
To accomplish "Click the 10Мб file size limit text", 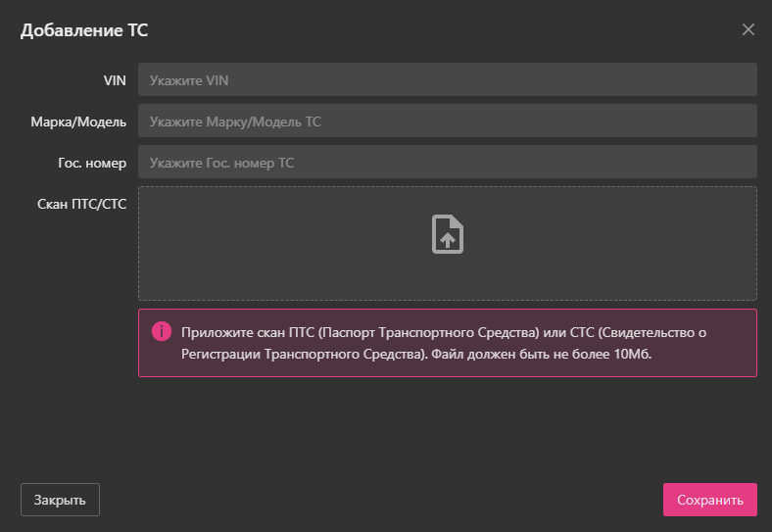I will point(632,355).
